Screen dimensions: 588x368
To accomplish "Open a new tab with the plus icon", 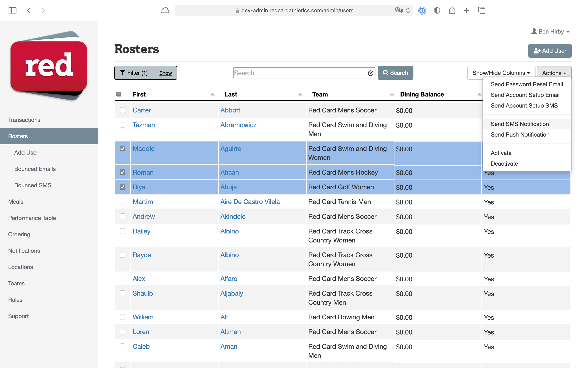I will pos(467,10).
